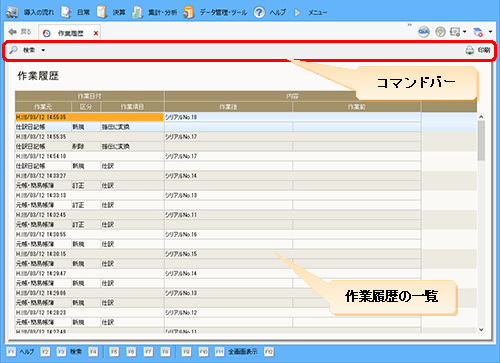Go back with the 戻る arrow
The image size is (500, 363).
13,32
